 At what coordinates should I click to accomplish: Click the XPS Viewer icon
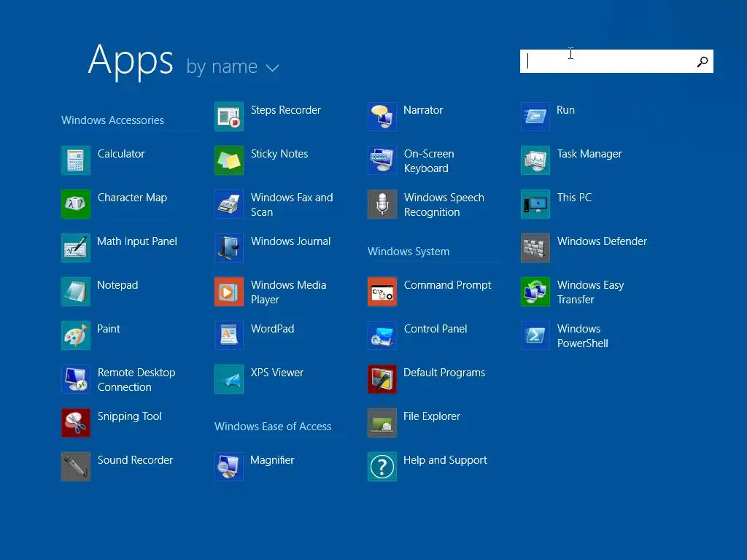pyautogui.click(x=229, y=379)
